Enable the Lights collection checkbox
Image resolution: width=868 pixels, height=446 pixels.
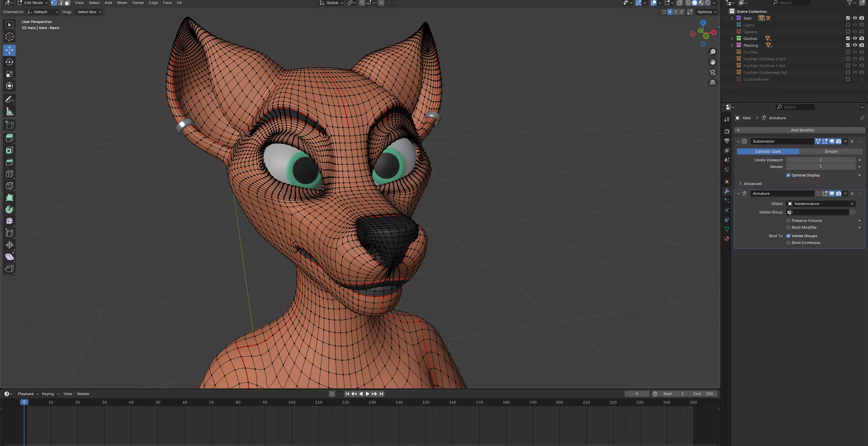848,25
